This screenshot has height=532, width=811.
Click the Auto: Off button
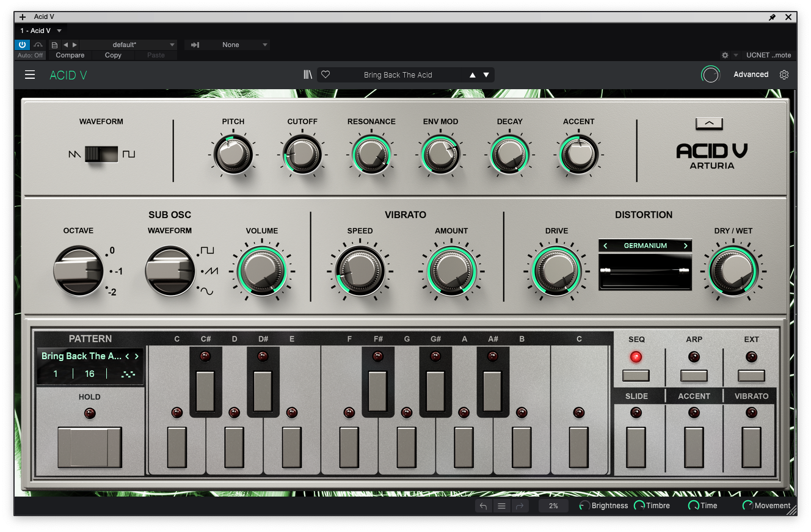(30, 55)
